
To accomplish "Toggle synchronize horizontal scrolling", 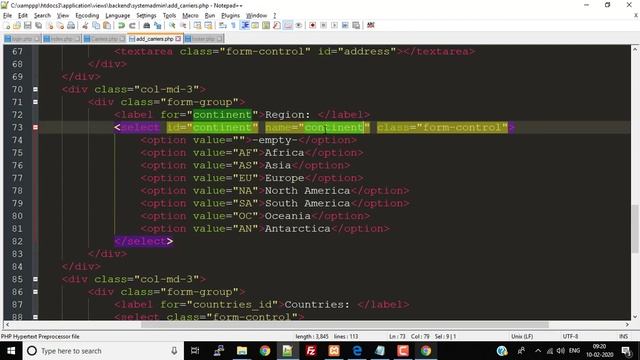I will coord(208,25).
